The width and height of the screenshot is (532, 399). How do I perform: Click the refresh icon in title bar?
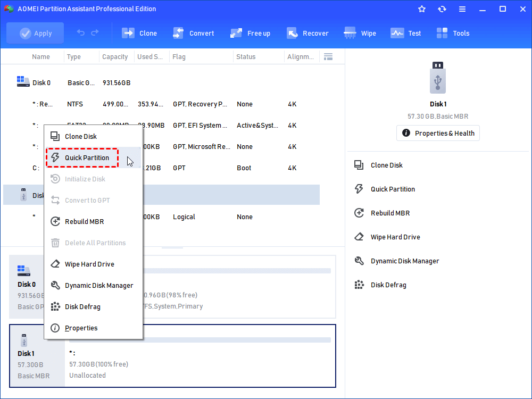[x=442, y=9]
